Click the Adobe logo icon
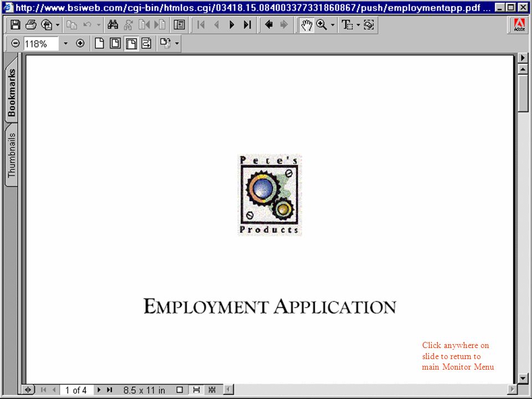Image resolution: width=532 pixels, height=399 pixels. pos(519,25)
